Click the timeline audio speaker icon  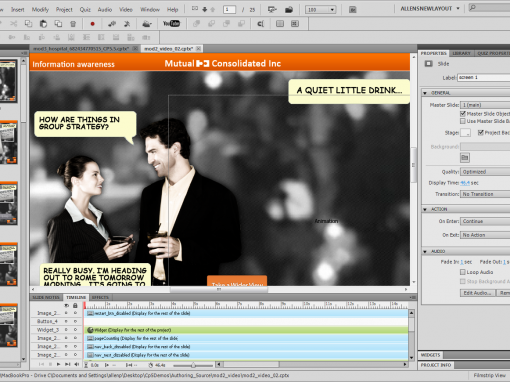[x=77, y=364]
